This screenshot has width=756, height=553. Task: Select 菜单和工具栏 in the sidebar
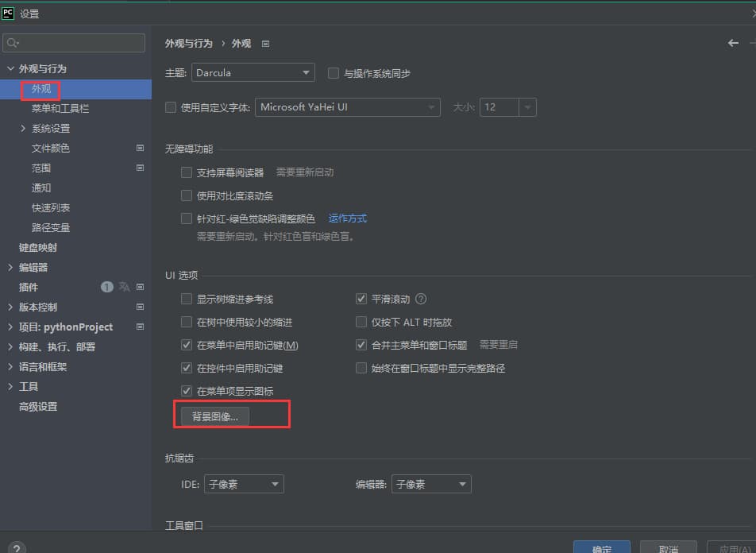[60, 108]
